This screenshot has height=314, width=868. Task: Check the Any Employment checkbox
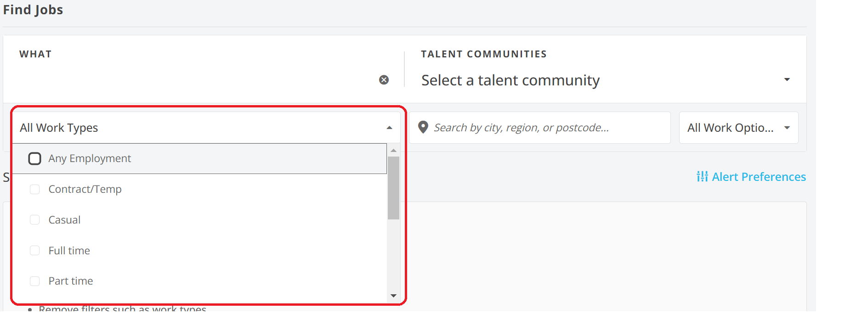35,158
